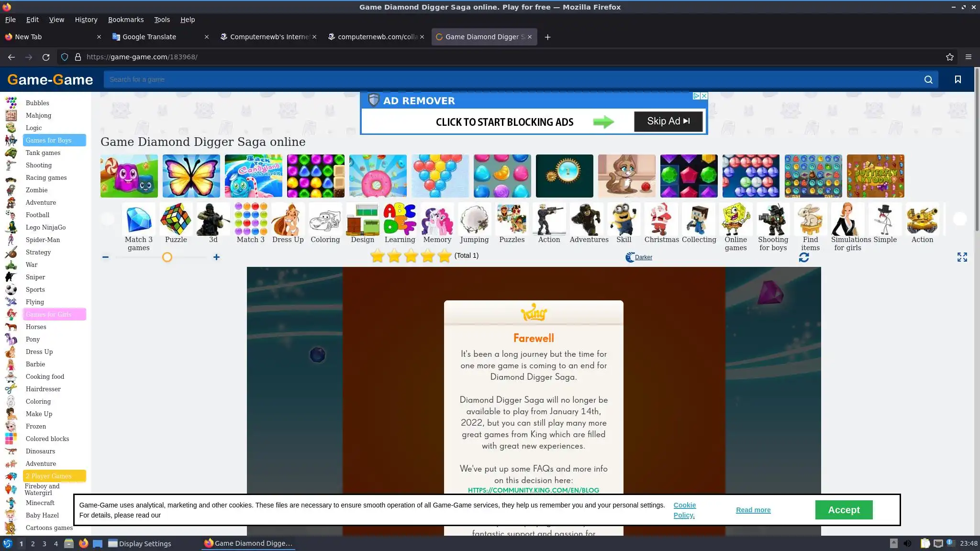The width and height of the screenshot is (980, 551).
Task: Accept the cookie notice
Action: 843,510
